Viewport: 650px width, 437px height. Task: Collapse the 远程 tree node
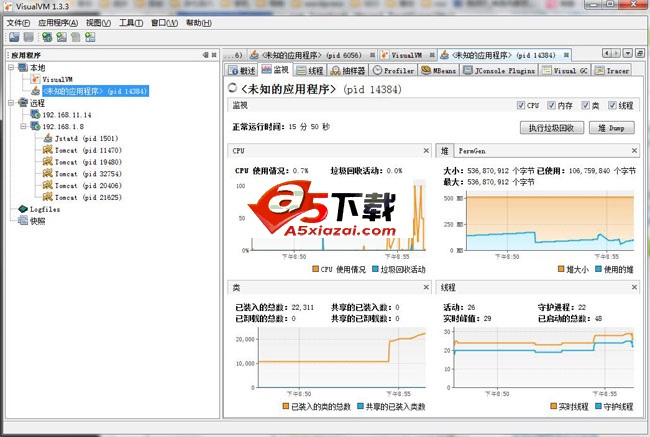click(x=11, y=102)
